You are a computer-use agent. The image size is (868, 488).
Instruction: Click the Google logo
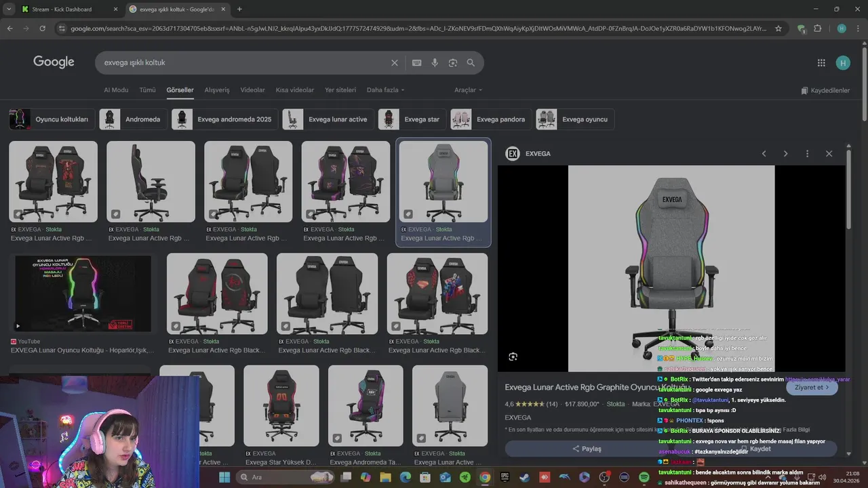click(54, 62)
